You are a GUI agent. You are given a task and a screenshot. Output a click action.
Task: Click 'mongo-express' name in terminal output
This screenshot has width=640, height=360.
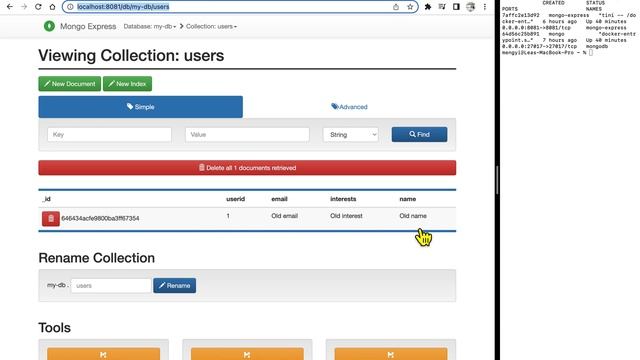tap(606, 28)
